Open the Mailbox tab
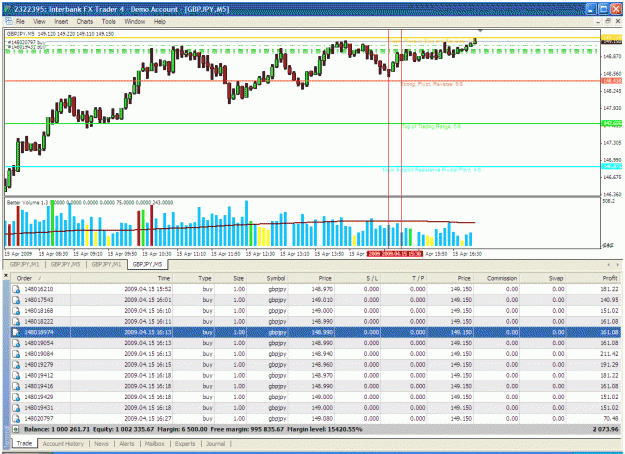Image resolution: width=625 pixels, height=454 pixels. (x=155, y=444)
